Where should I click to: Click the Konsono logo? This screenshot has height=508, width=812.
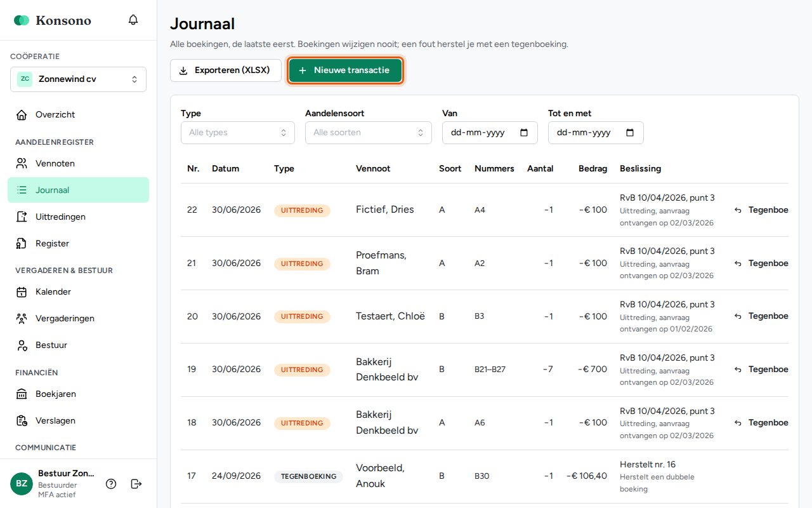point(53,20)
